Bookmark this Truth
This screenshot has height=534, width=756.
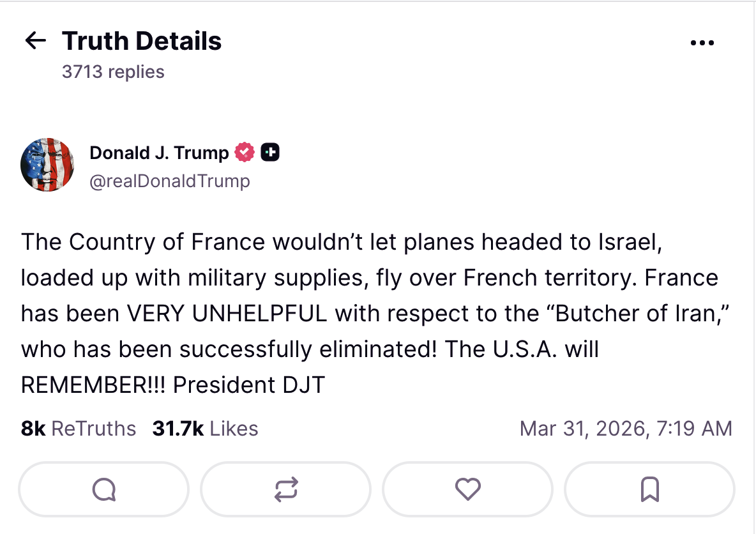[649, 489]
